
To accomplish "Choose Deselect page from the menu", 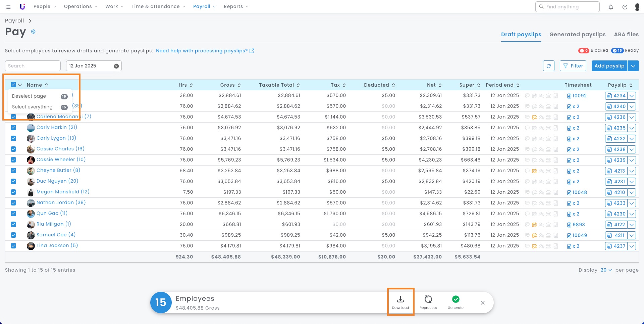I will [x=29, y=96].
